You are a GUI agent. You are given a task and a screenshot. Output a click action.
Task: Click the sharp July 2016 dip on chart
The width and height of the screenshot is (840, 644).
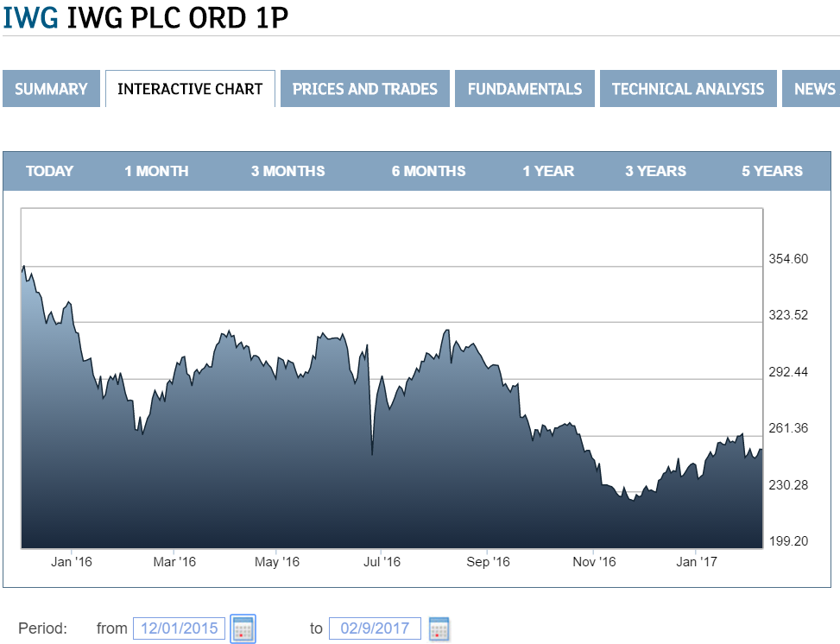click(372, 453)
